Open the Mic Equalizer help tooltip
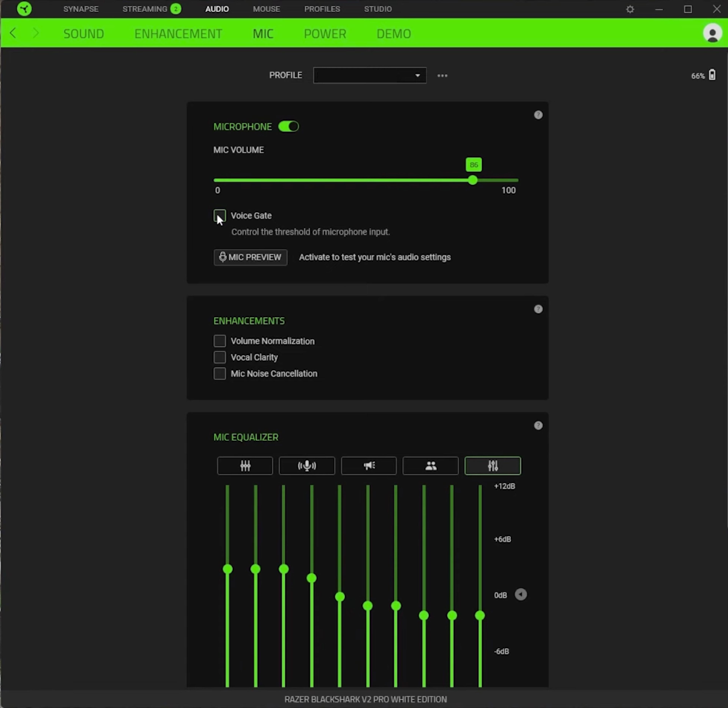This screenshot has height=708, width=728. [x=538, y=425]
